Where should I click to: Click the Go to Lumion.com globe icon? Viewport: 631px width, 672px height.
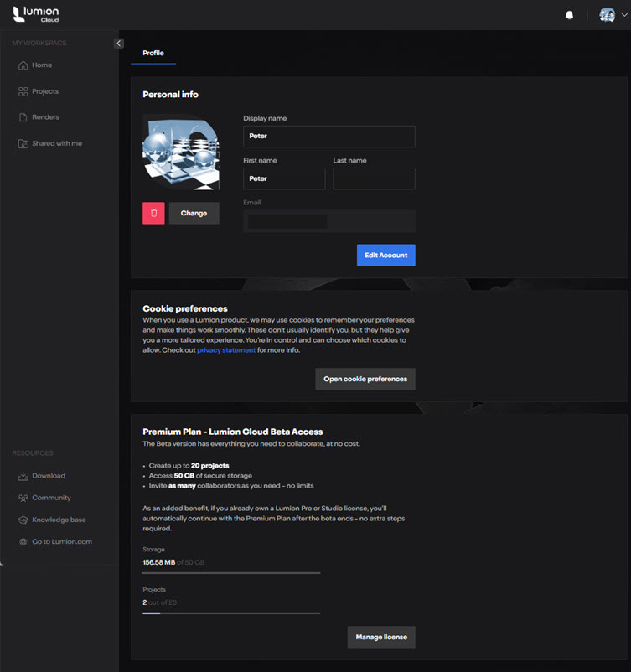click(x=23, y=542)
